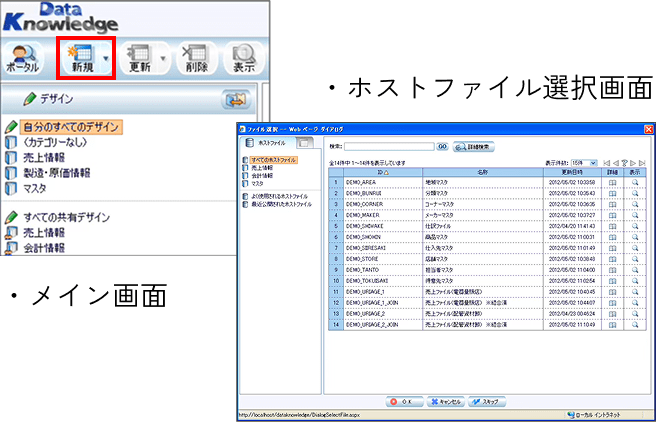The image size is (656, 422).
Task: Open detail book icon for DEMO_SHOHIN row
Action: tap(612, 237)
